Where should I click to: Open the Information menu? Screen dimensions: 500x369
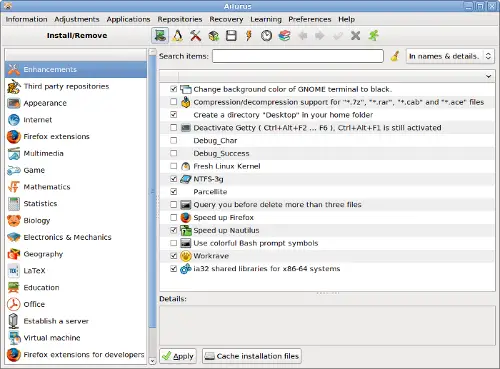[x=26, y=19]
